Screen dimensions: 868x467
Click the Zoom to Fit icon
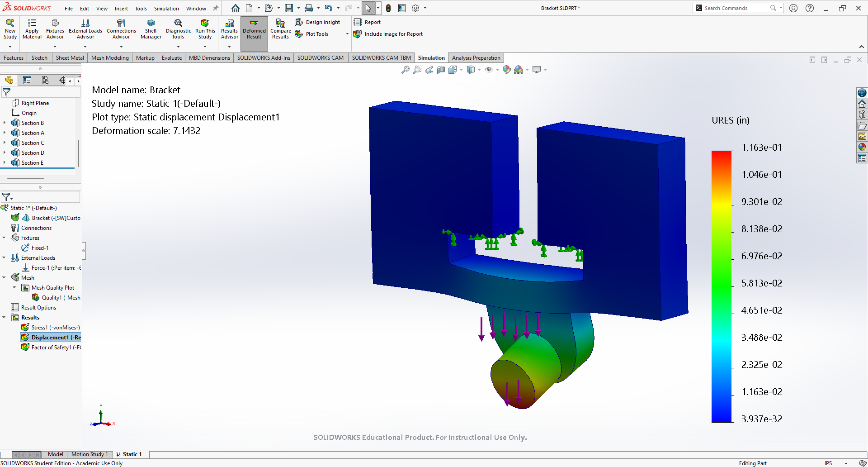(x=406, y=70)
